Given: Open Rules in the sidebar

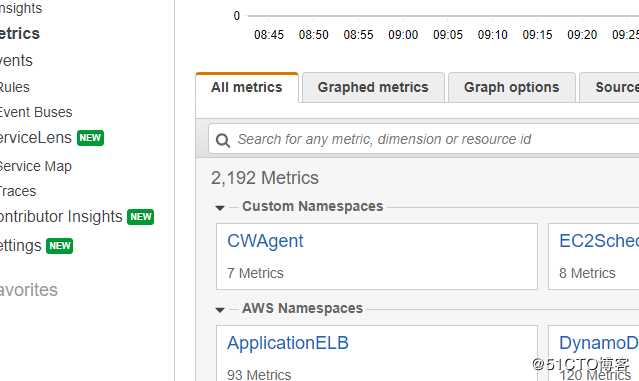Looking at the screenshot, I should pos(15,87).
